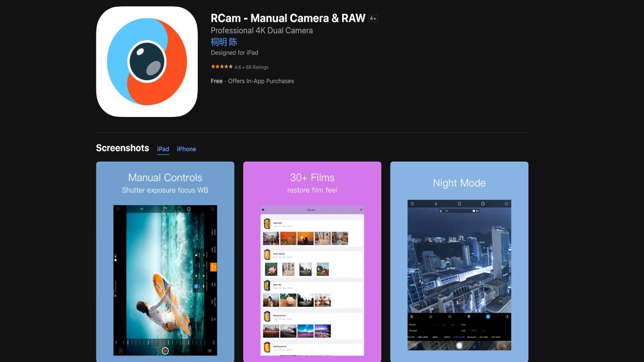Click the Offers In-App Purchases link
The height and width of the screenshot is (362, 644).
[261, 81]
